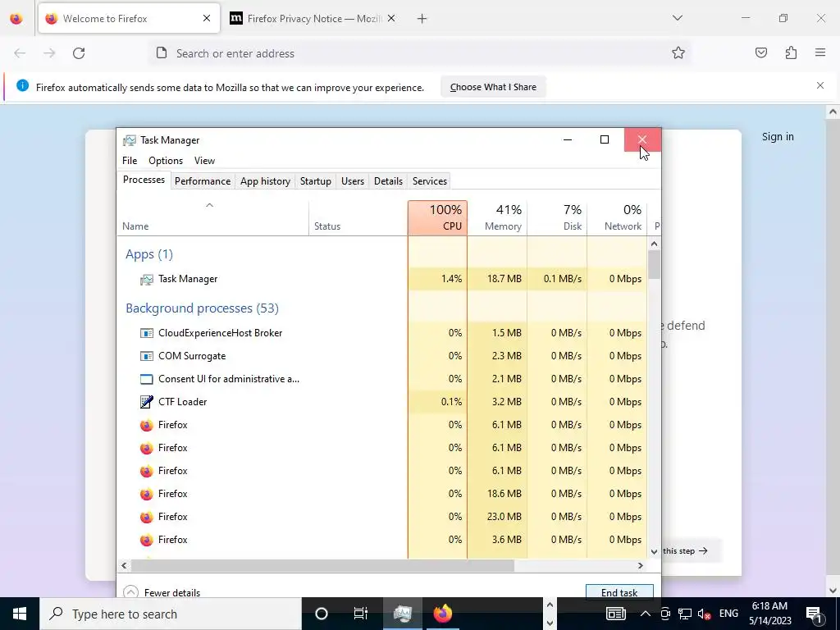Show hidden system tray icons
This screenshot has height=630, width=840.
646,614
